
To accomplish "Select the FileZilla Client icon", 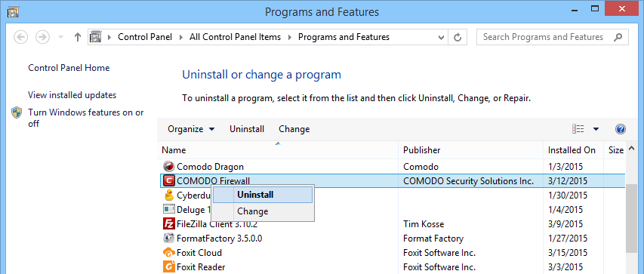I will (168, 224).
